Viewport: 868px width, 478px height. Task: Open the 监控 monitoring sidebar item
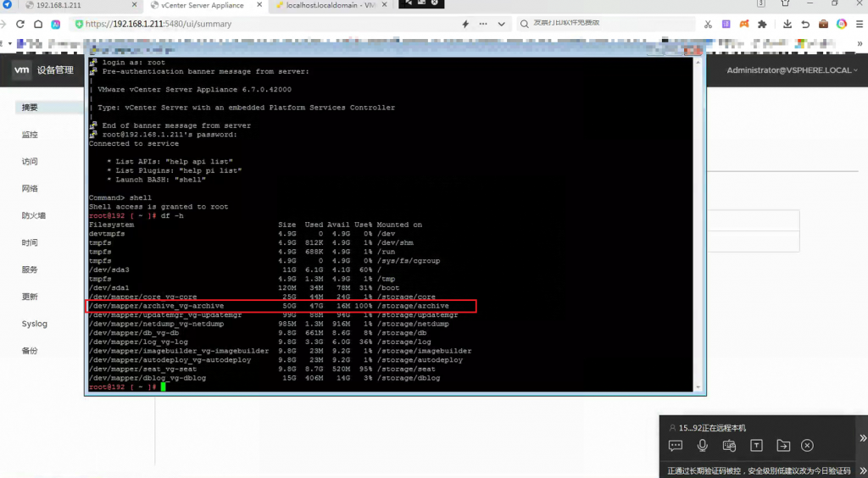click(30, 135)
